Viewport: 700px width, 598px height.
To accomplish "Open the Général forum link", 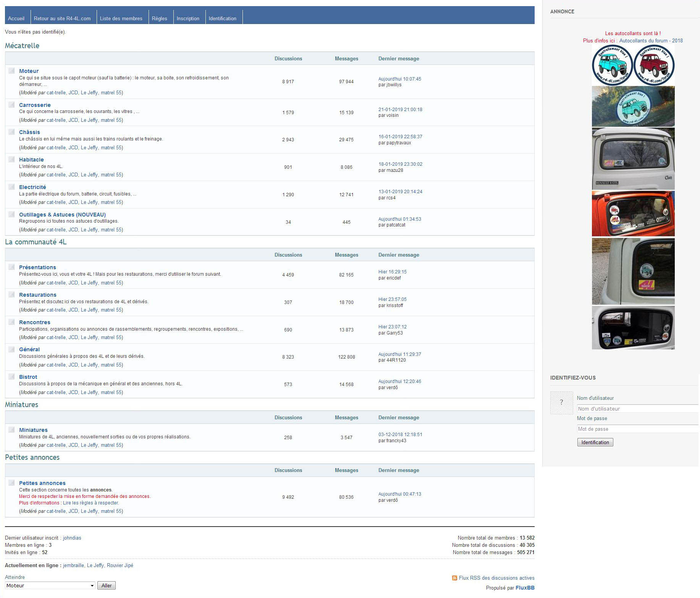I will pos(29,349).
